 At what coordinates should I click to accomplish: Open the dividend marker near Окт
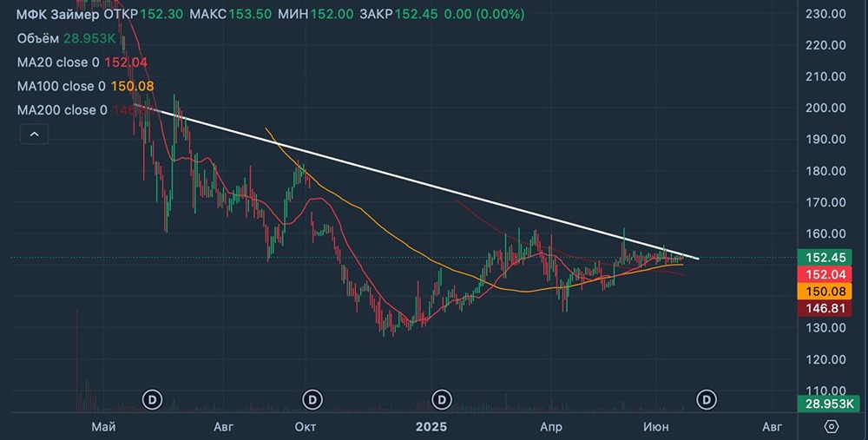pyautogui.click(x=312, y=399)
